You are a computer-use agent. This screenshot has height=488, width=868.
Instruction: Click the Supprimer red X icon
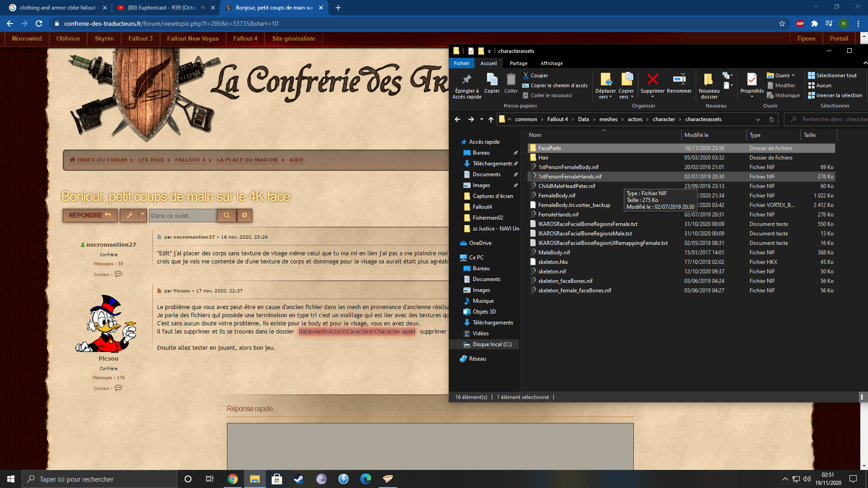point(652,80)
